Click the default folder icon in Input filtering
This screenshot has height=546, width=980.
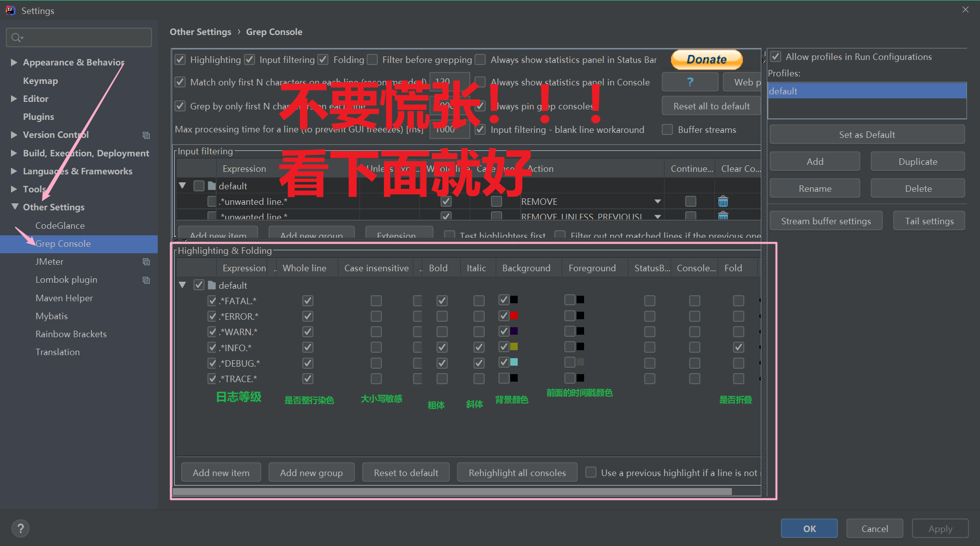[212, 186]
